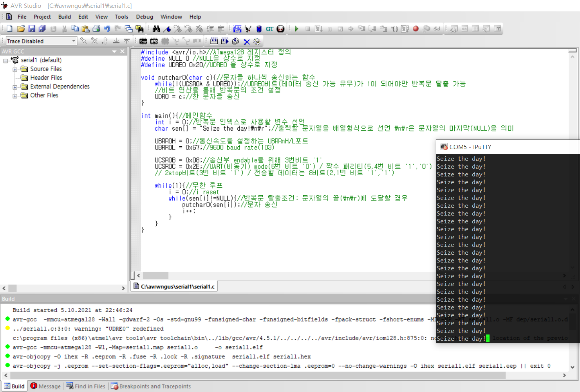Print the file via printer icon
The image size is (580, 392).
click(96, 29)
